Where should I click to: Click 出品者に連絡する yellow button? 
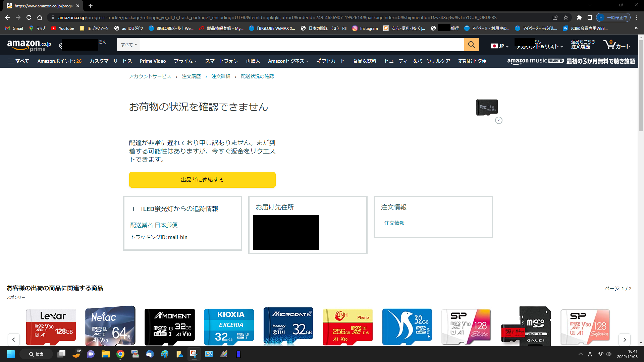202,180
